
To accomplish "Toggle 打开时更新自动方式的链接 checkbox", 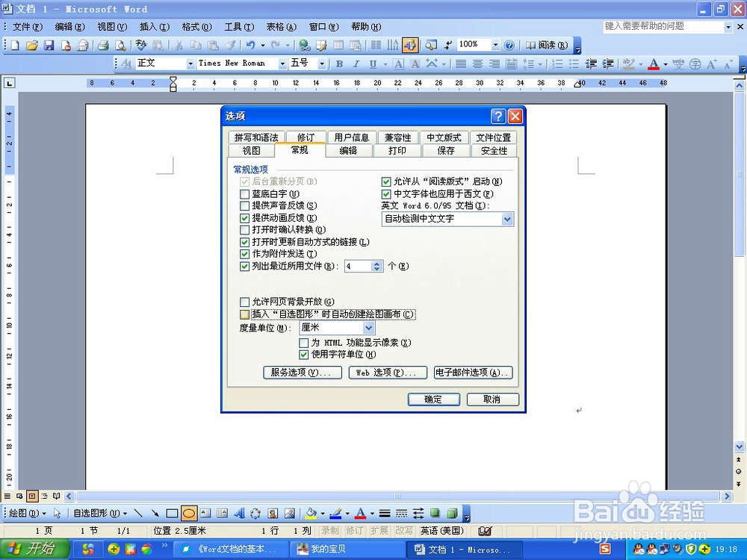I will (x=245, y=243).
